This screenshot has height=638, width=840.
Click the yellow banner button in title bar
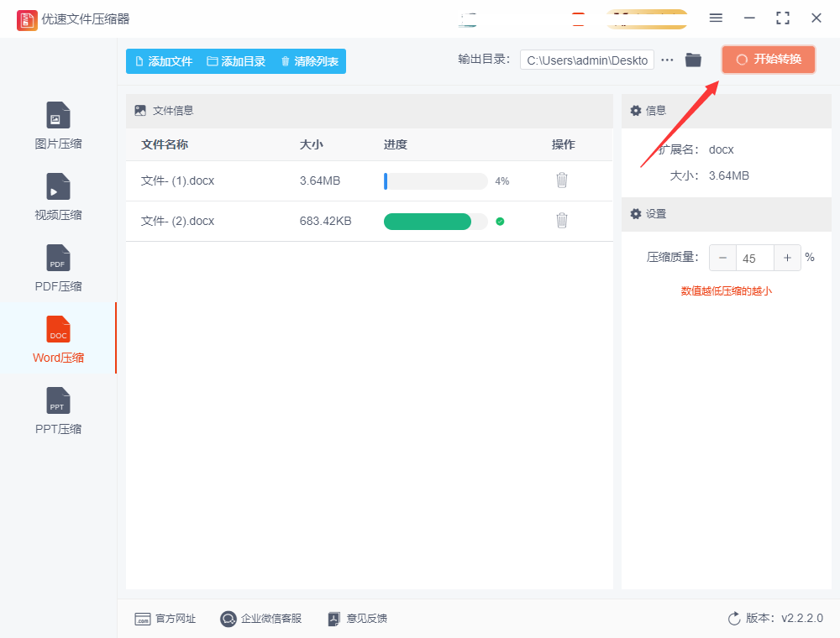(x=647, y=18)
